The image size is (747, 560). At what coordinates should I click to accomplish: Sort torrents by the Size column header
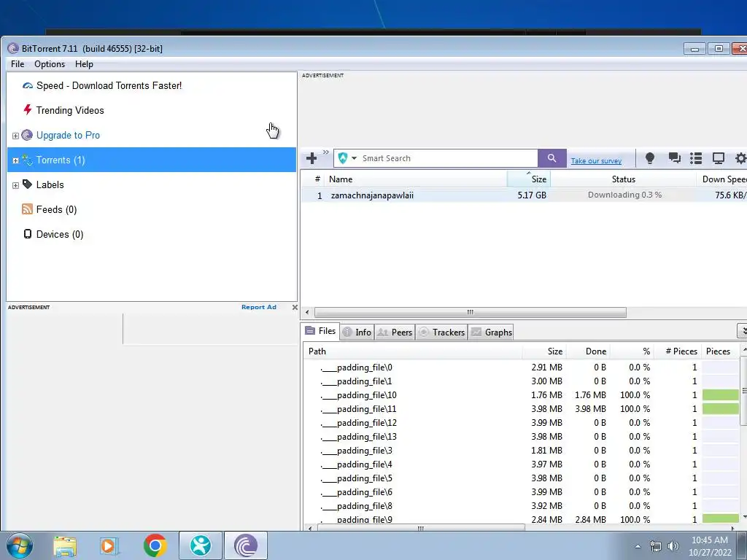(529, 179)
